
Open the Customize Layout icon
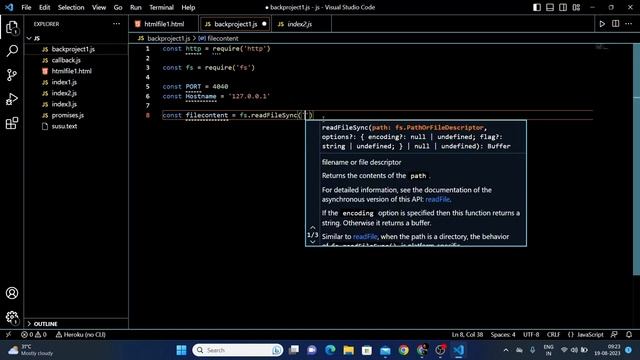(576, 7)
